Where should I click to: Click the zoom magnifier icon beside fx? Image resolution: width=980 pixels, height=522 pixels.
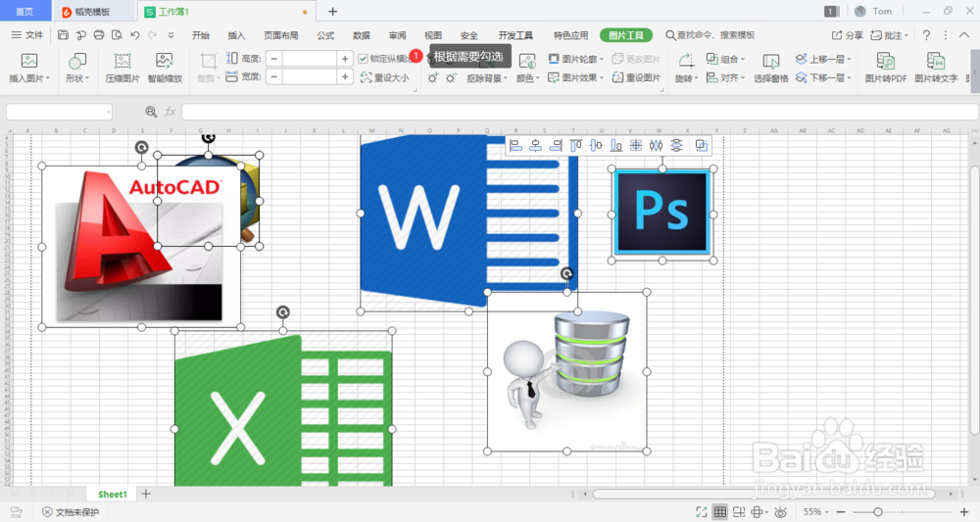pos(151,112)
